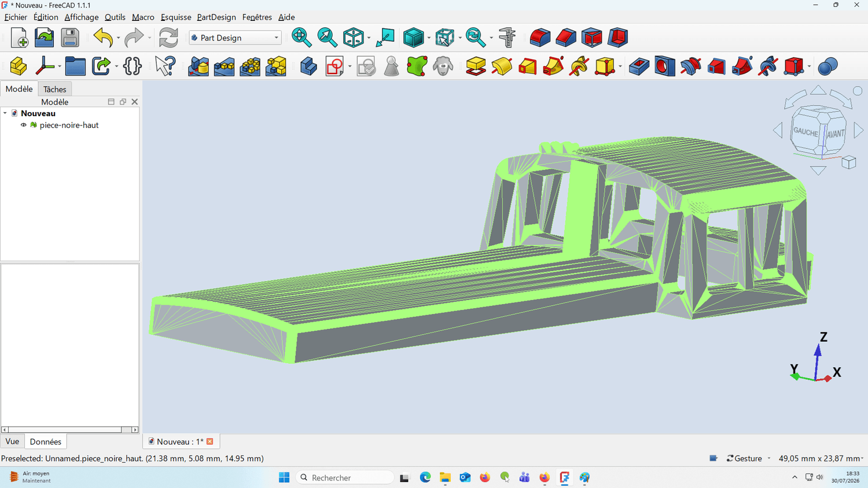
Task: Open the dimensions unit dropdown in status bar
Action: [x=821, y=459]
